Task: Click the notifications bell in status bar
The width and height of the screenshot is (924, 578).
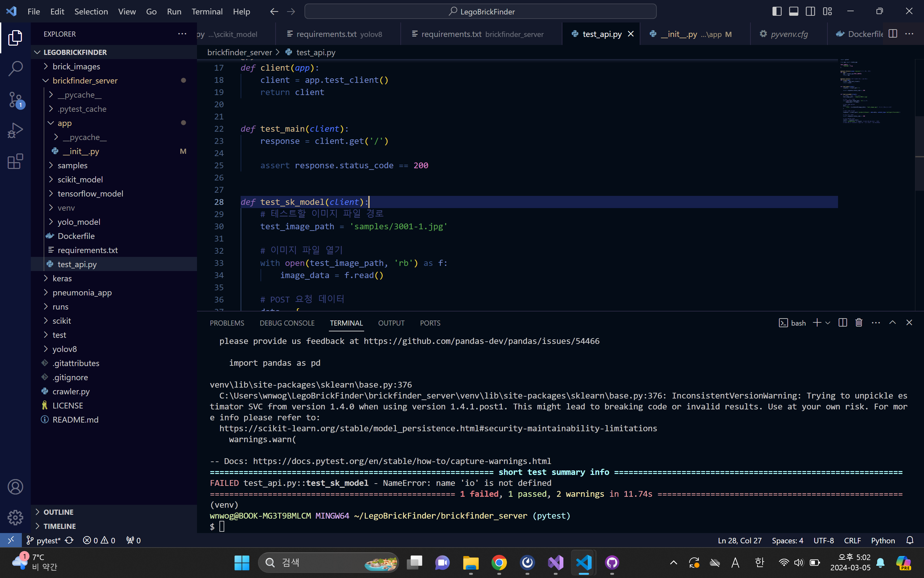Action: pos(910,540)
